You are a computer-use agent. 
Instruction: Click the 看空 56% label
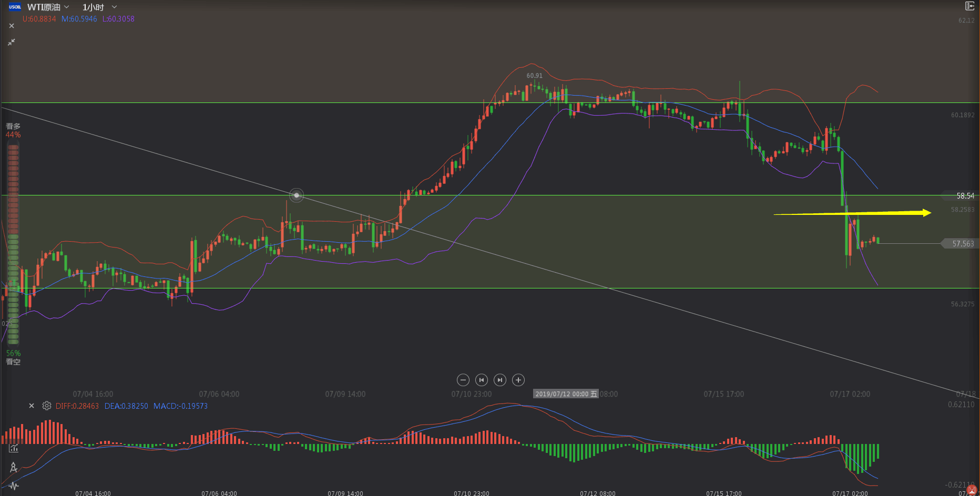pos(13,358)
